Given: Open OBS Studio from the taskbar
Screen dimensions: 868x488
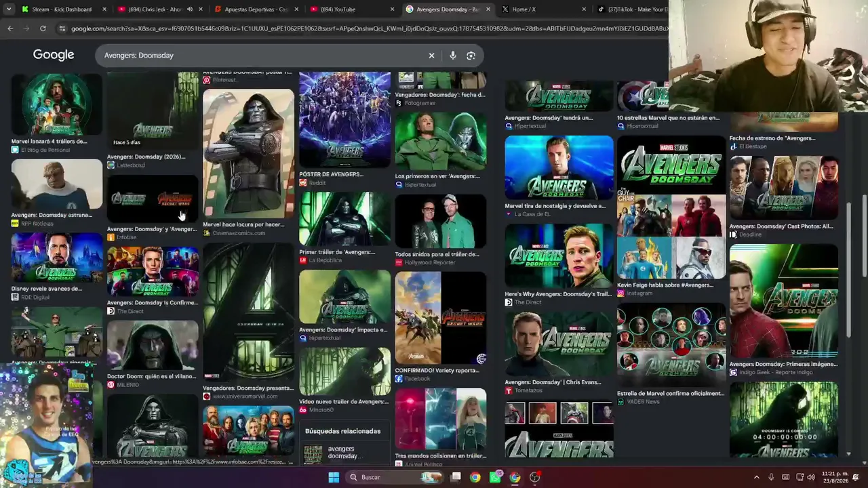Looking at the screenshot, I should point(534,477).
